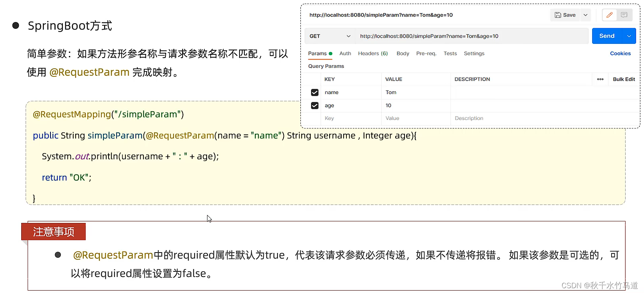
Task: Click the Cookies link
Action: click(x=620, y=53)
